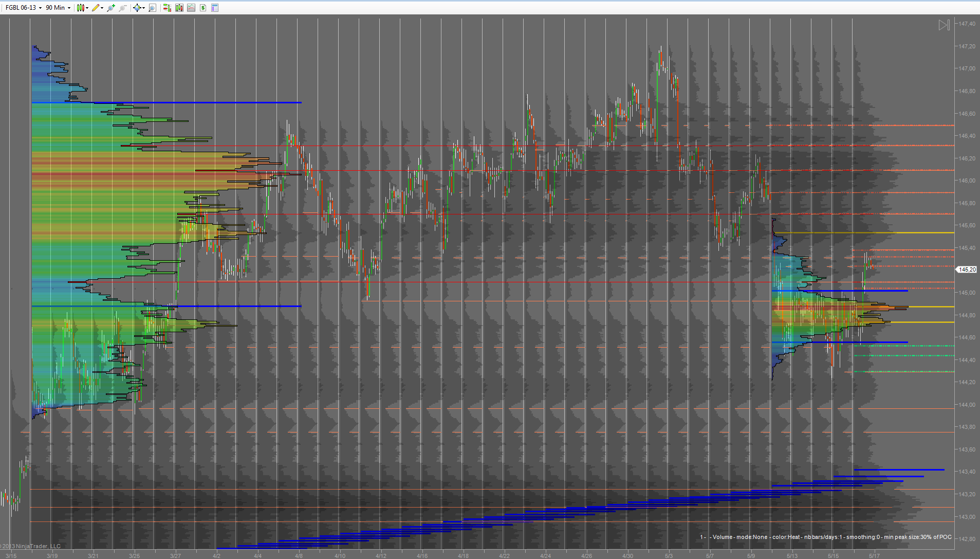The image size is (980, 559).
Task: Click the 5/9 date axis label
Action: (751, 556)
